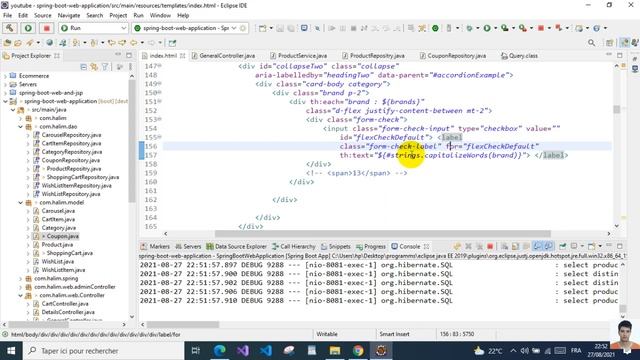Click the Debug toolbar icon

[x=469, y=28]
